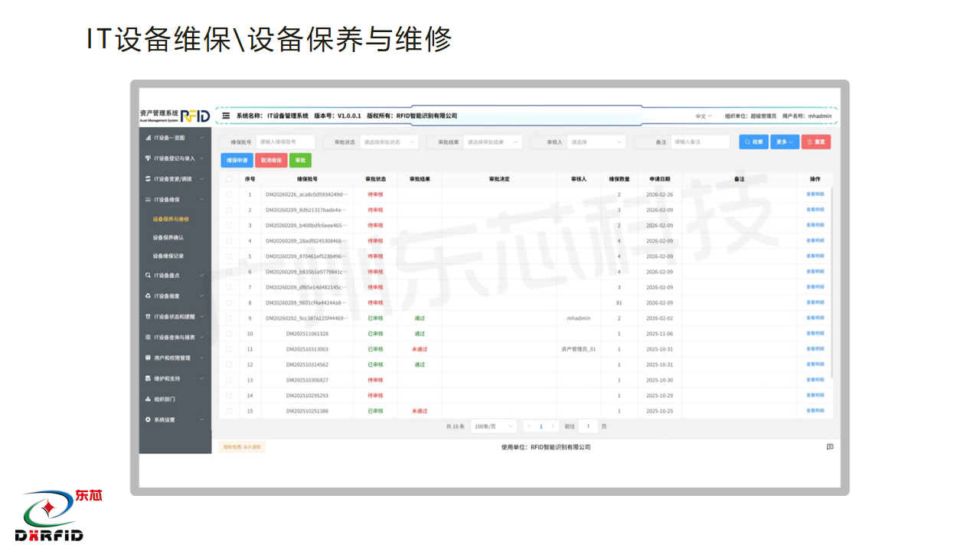Open the 审批结果 dropdown filter
The image size is (980, 551).
(492, 142)
